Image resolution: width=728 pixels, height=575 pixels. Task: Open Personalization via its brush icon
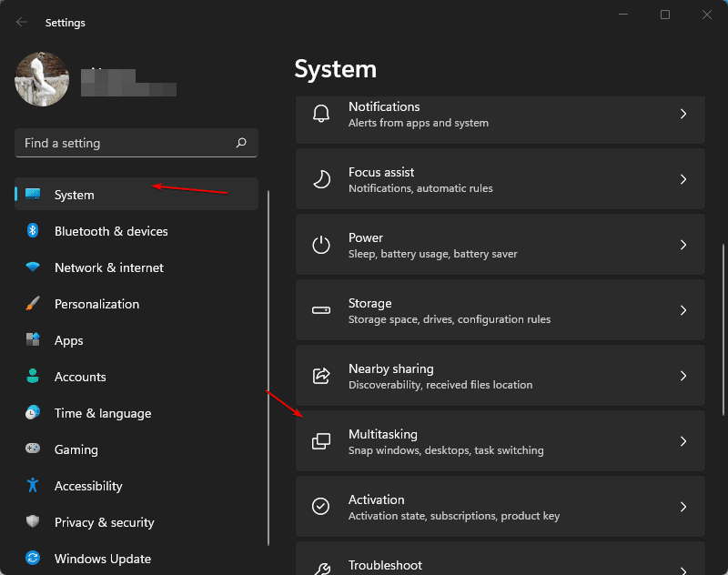[x=32, y=304]
